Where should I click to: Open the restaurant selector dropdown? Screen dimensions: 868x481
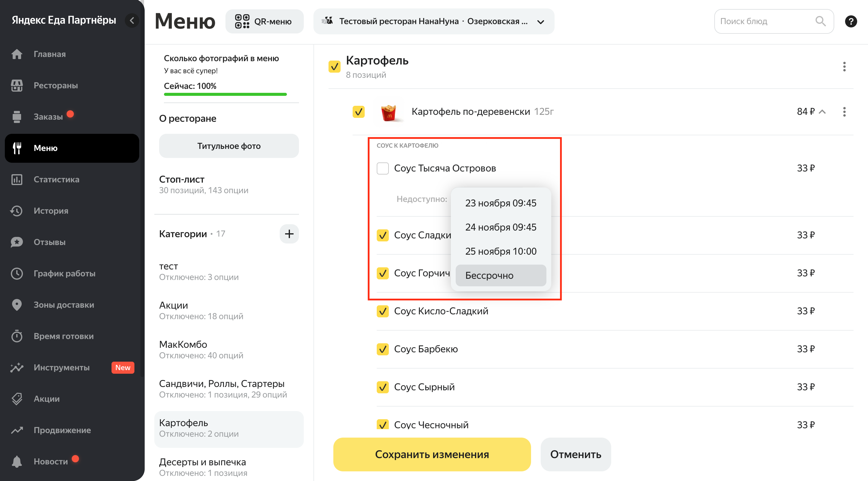point(434,21)
